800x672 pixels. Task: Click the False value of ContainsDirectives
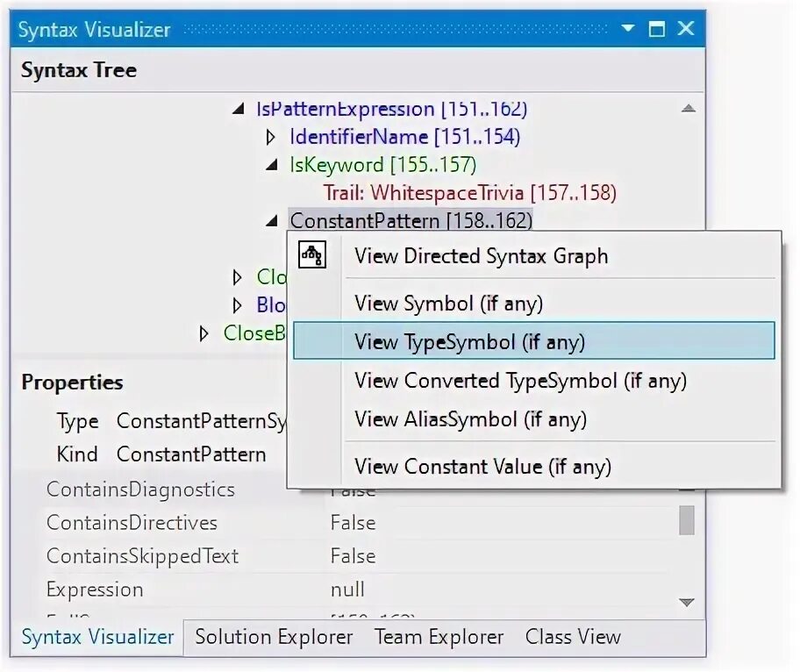(353, 523)
